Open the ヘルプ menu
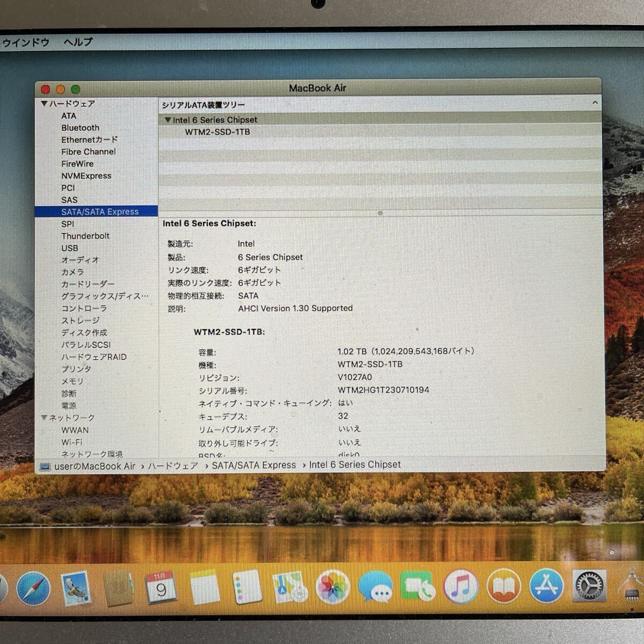 (78, 42)
